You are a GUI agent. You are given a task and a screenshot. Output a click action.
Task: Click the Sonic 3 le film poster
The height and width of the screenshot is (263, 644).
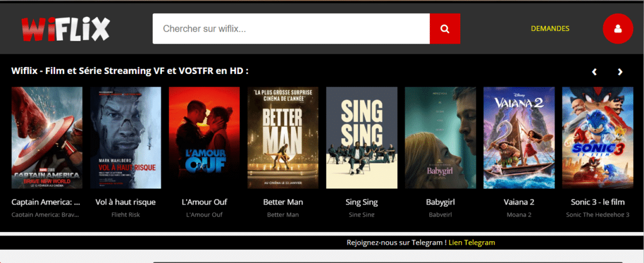(598, 138)
